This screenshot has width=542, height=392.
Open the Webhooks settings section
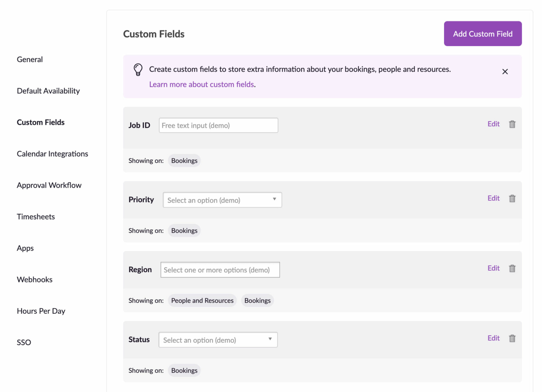[x=34, y=279]
